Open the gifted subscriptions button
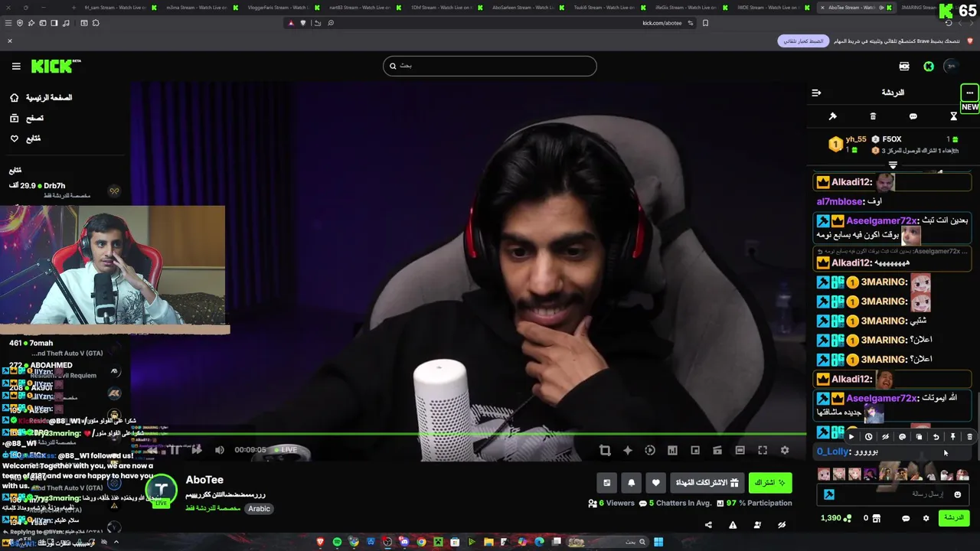Image resolution: width=980 pixels, height=551 pixels. [x=706, y=483]
